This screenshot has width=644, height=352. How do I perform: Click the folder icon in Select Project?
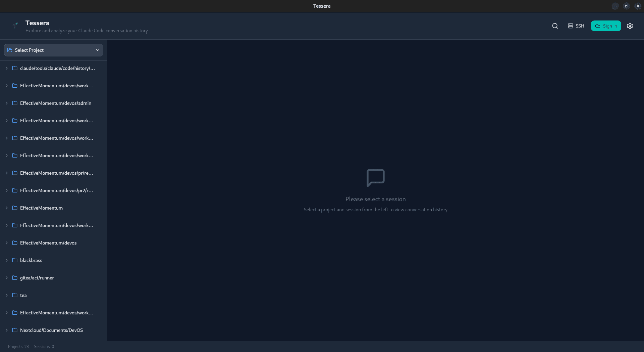(x=10, y=50)
